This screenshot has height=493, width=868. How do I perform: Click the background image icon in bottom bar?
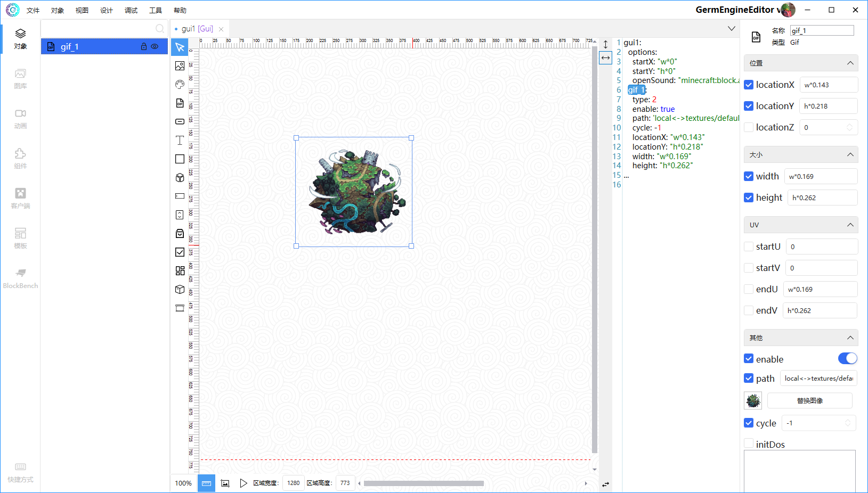225,483
